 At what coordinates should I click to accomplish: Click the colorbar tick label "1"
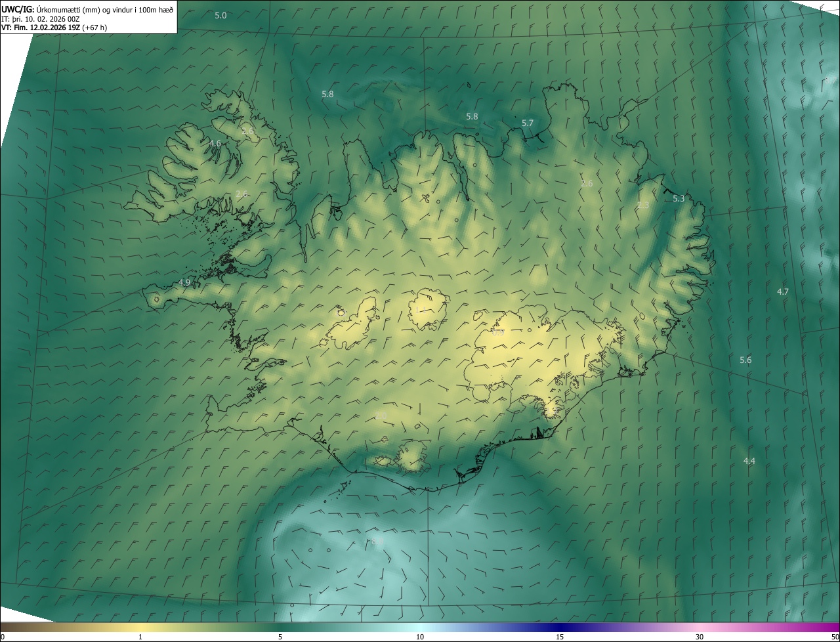pyautogui.click(x=140, y=637)
